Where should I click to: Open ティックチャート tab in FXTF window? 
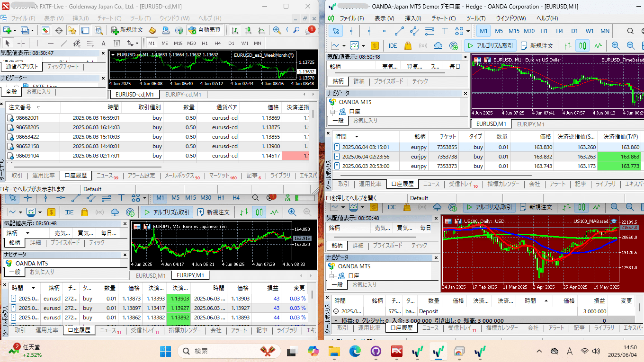(63, 67)
